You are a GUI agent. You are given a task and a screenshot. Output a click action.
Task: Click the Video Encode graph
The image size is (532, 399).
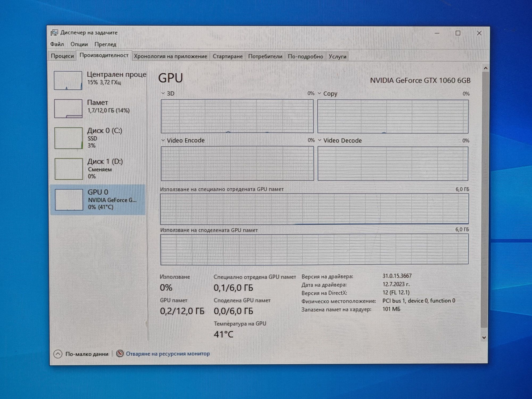[x=237, y=163]
